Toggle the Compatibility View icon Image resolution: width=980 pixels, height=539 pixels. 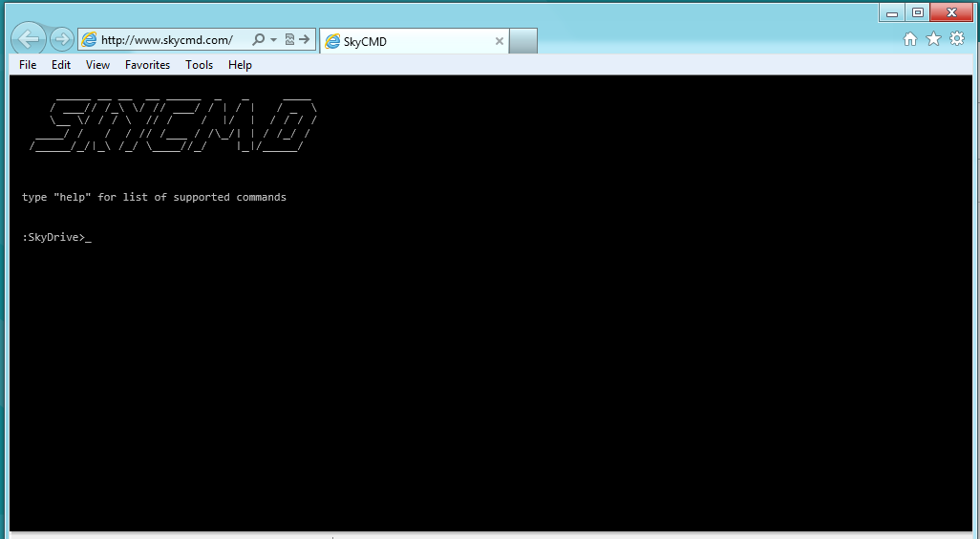coord(289,39)
